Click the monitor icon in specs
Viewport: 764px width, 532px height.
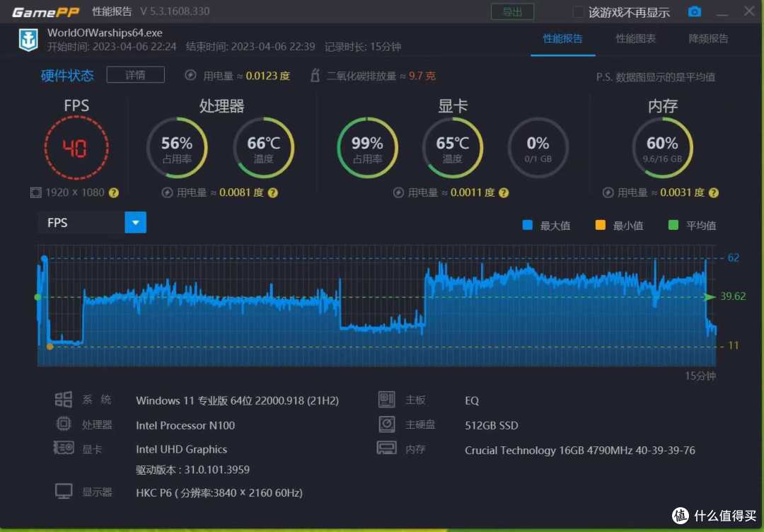(x=64, y=491)
